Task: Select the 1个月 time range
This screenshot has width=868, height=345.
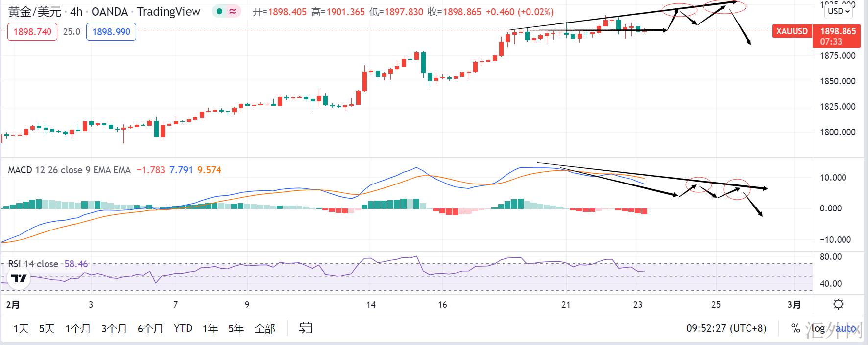Action: pyautogui.click(x=78, y=328)
